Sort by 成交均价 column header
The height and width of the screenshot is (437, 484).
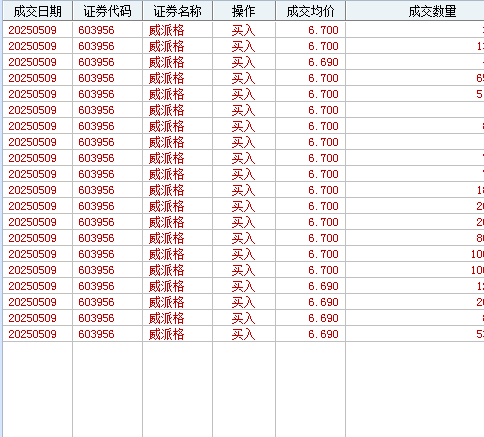(x=310, y=11)
